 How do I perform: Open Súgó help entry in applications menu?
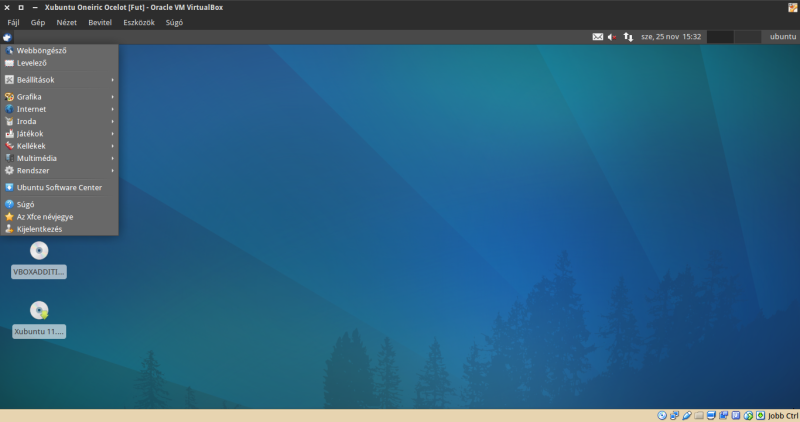click(x=60, y=204)
